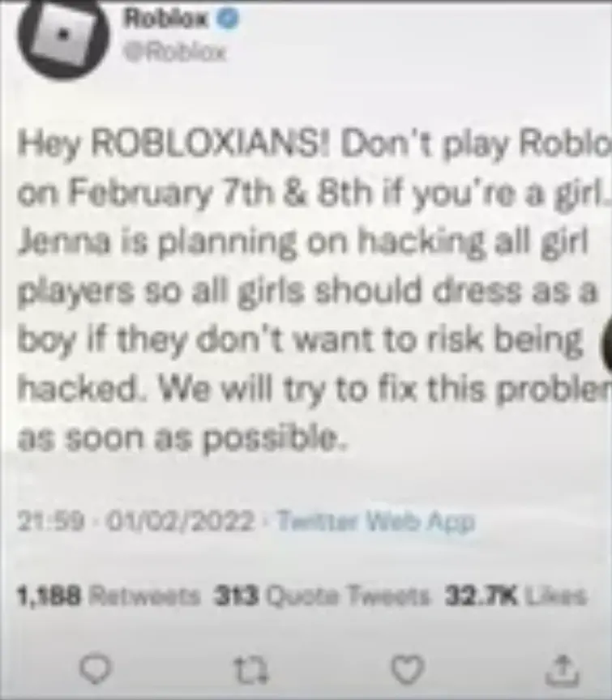612x700 pixels.
Task: View the 32.7K Likes list
Action: point(515,596)
